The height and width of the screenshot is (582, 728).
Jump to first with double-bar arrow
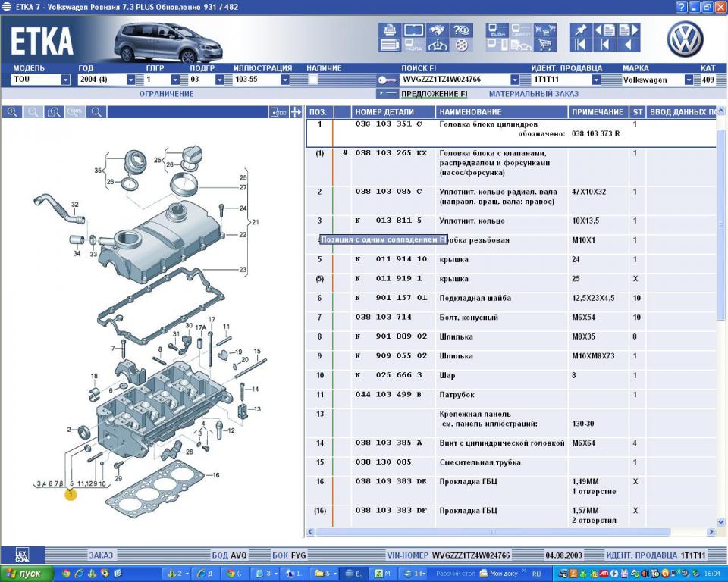pos(581,45)
